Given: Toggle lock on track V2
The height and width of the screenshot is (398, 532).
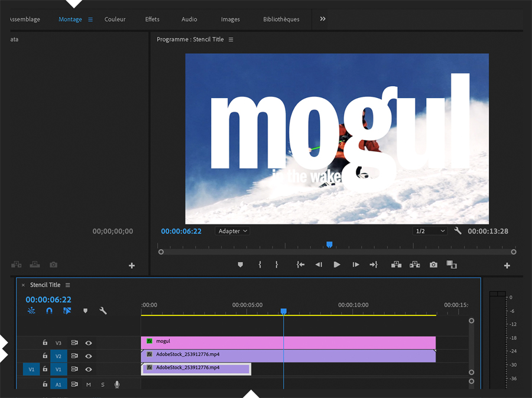Looking at the screenshot, I should tap(45, 356).
